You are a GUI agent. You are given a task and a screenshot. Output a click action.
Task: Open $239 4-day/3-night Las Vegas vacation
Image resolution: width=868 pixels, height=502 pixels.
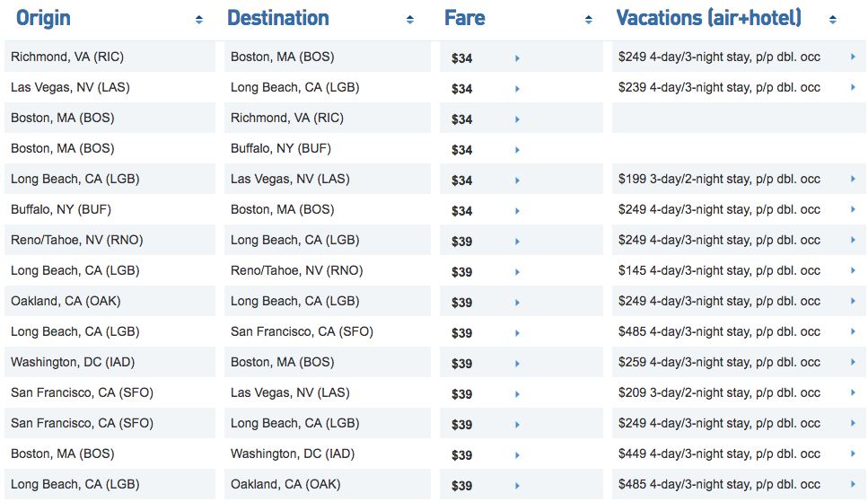click(719, 87)
